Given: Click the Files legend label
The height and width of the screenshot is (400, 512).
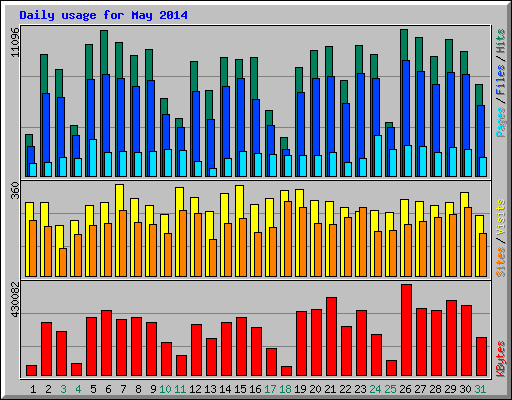Looking at the screenshot, I should [x=501, y=80].
